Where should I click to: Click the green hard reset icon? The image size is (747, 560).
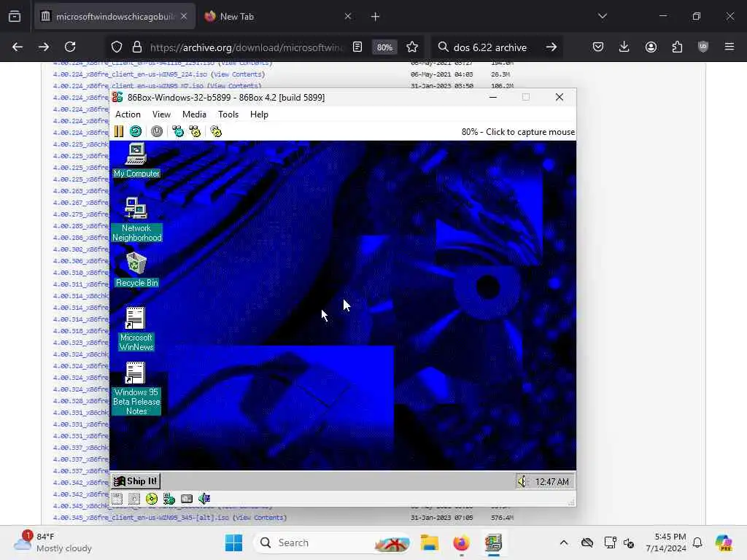click(x=135, y=131)
